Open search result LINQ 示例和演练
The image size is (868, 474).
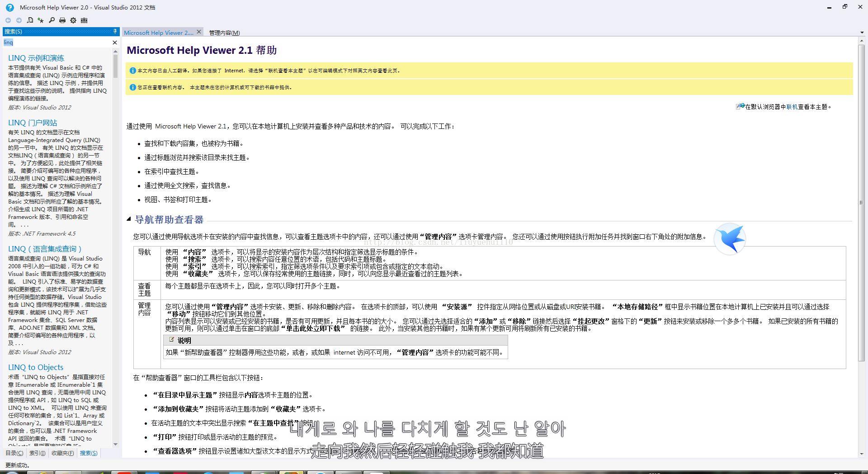36,58
